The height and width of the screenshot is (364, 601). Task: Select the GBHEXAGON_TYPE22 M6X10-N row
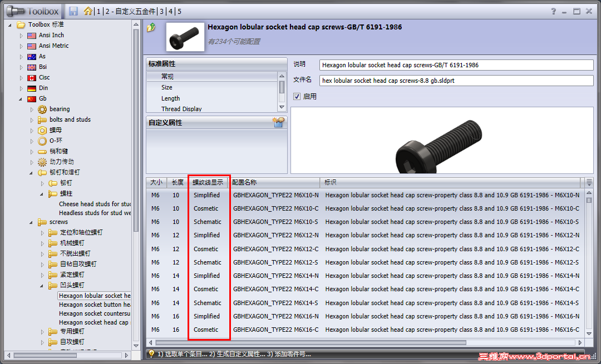(x=366, y=195)
